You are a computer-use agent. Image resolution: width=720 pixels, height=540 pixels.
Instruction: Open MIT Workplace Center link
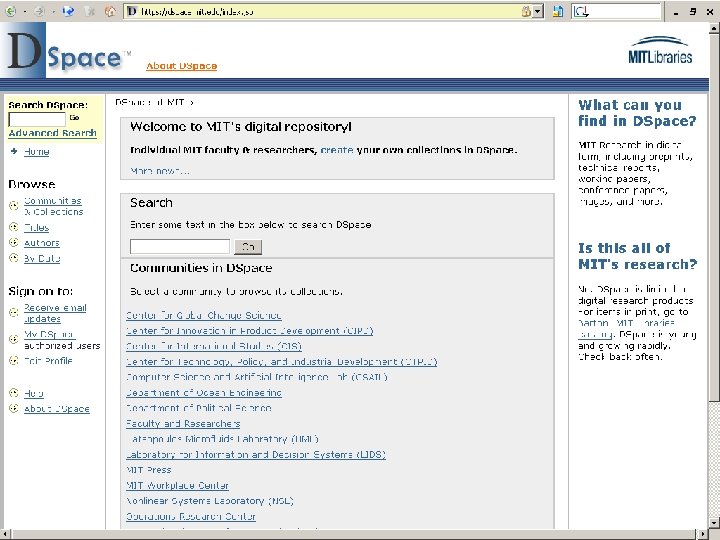pyautogui.click(x=177, y=485)
